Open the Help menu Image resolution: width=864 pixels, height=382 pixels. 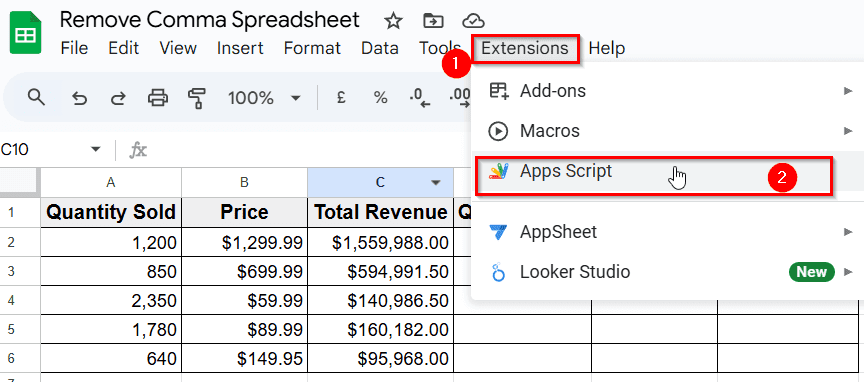607,49
